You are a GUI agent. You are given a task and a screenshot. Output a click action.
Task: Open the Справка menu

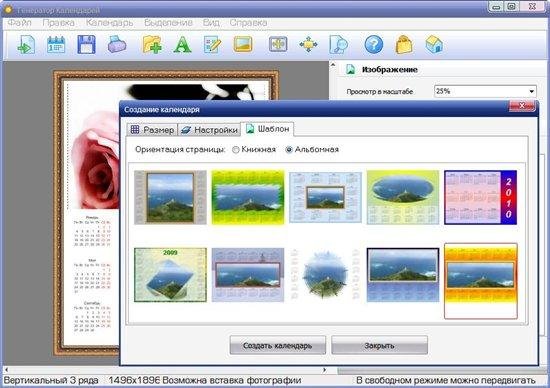coord(248,23)
